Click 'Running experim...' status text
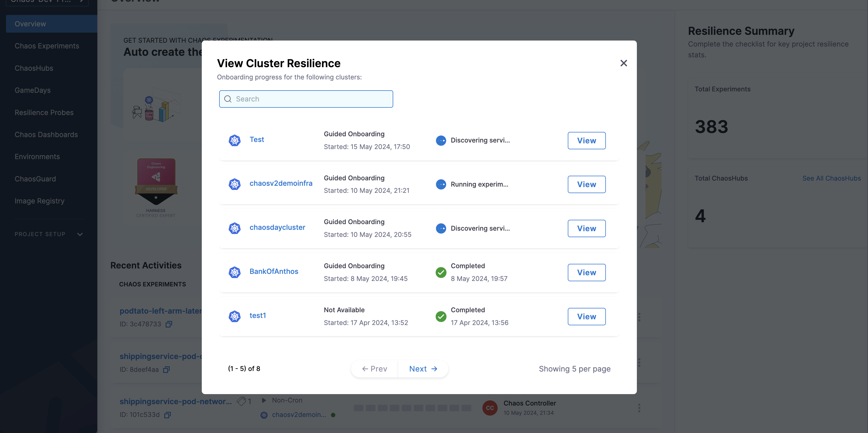868x433 pixels. coord(479,184)
